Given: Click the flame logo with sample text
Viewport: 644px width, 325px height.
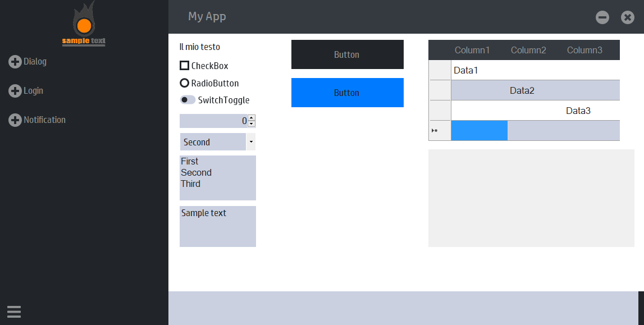Looking at the screenshot, I should point(84,25).
